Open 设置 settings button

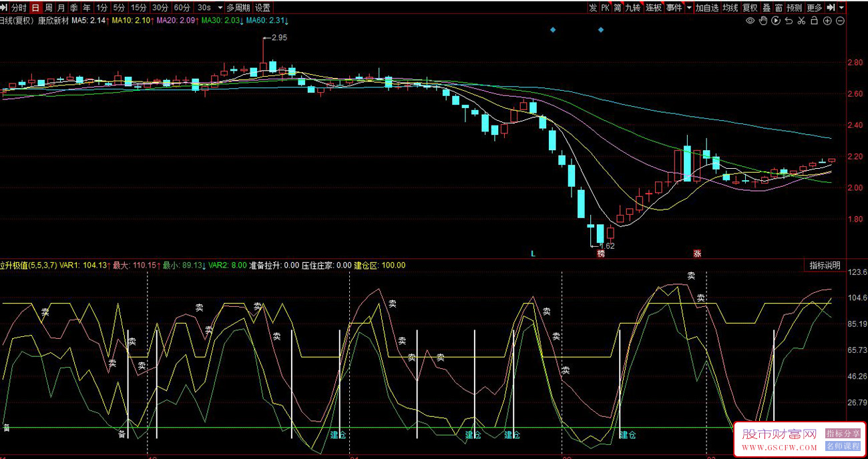click(263, 8)
